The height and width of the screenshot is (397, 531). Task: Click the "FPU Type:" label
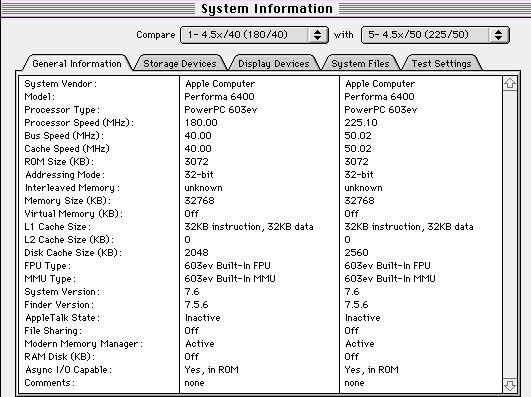coord(47,266)
